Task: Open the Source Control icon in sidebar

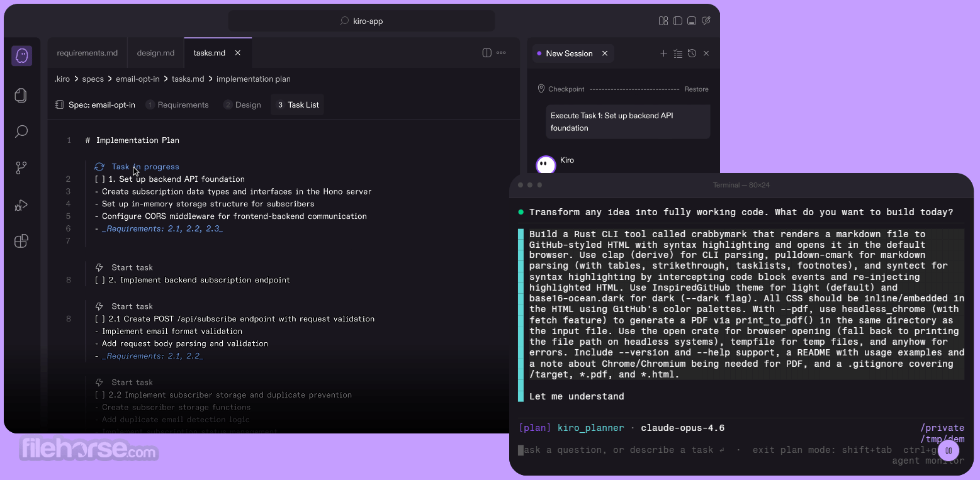Action: click(x=21, y=168)
